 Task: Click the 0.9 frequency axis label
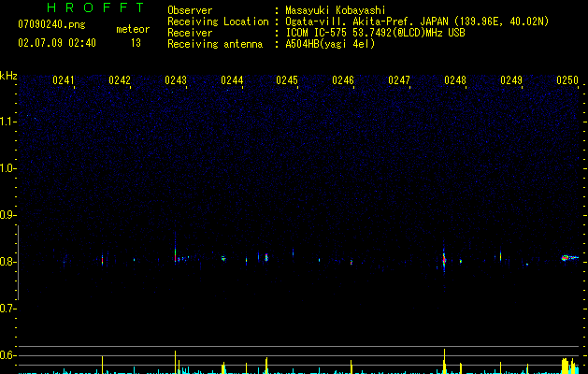[7, 215]
